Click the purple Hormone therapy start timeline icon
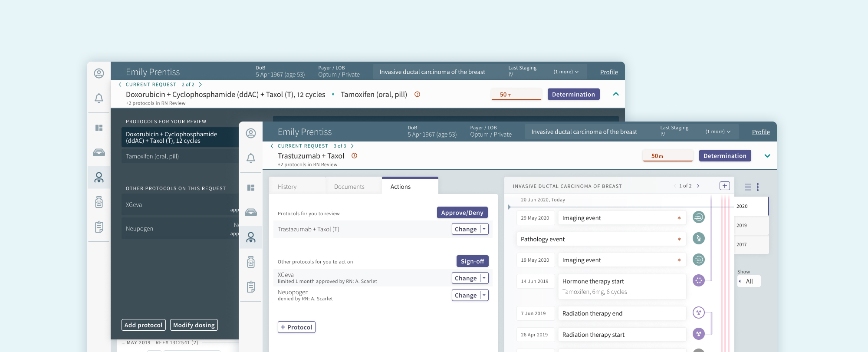The image size is (868, 352). [x=698, y=280]
